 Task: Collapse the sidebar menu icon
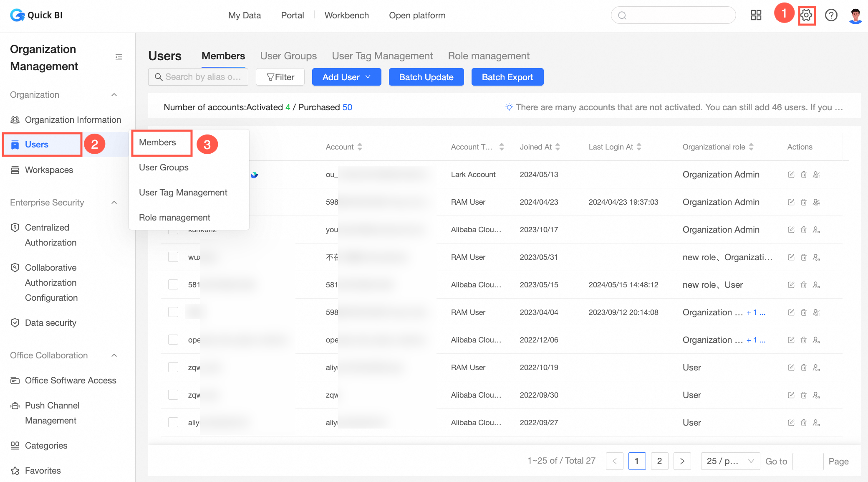pyautogui.click(x=119, y=57)
